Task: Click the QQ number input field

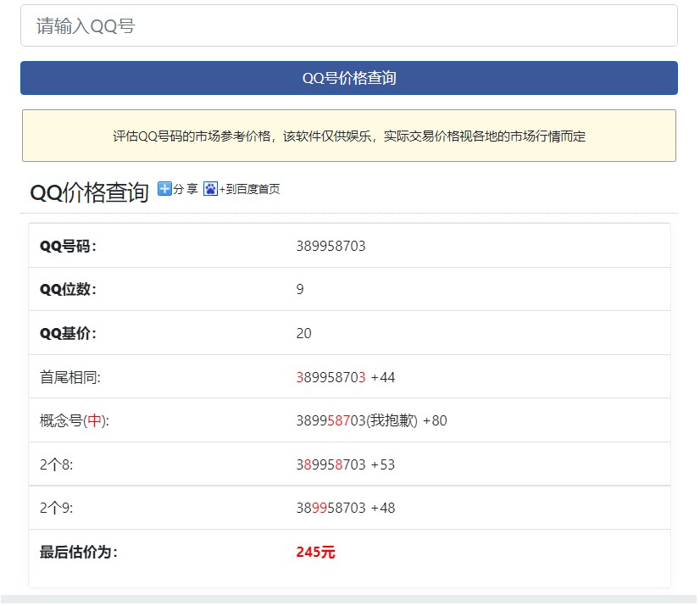Action: [349, 25]
